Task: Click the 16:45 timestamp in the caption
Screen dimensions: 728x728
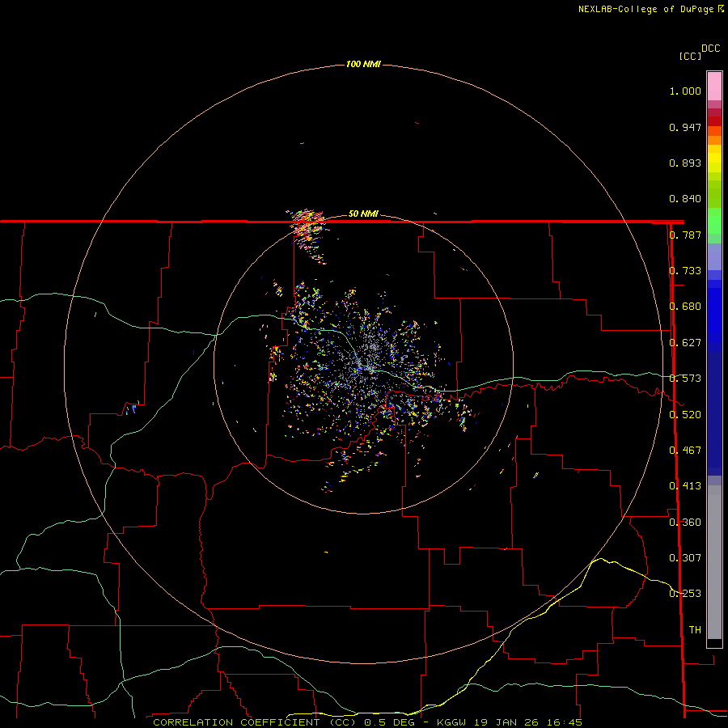Action: coord(564,722)
